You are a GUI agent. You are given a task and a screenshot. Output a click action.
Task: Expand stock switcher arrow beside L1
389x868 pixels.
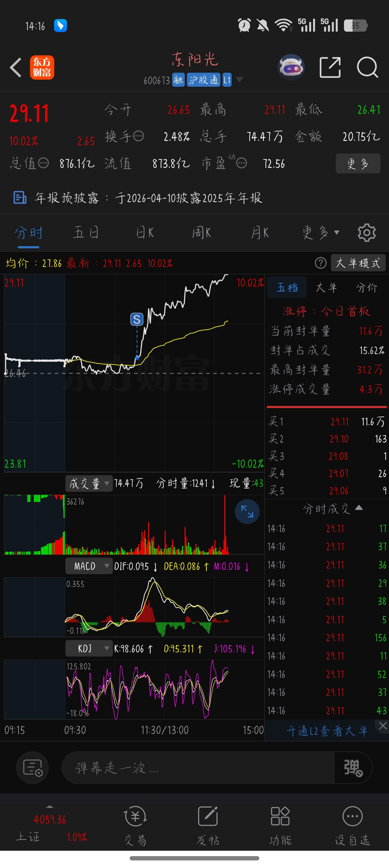pyautogui.click(x=239, y=80)
